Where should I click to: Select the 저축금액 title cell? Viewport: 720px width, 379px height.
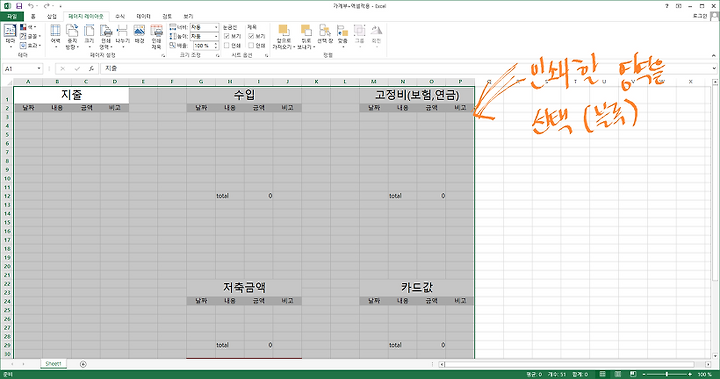point(244,288)
